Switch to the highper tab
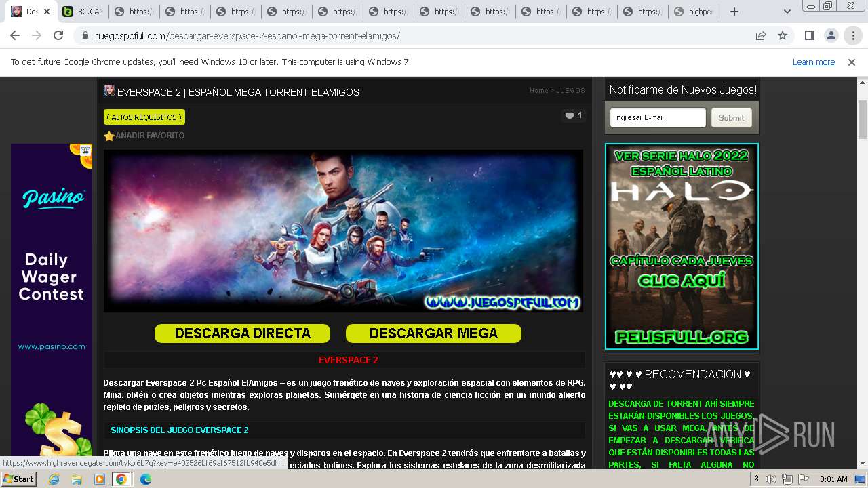 point(693,12)
